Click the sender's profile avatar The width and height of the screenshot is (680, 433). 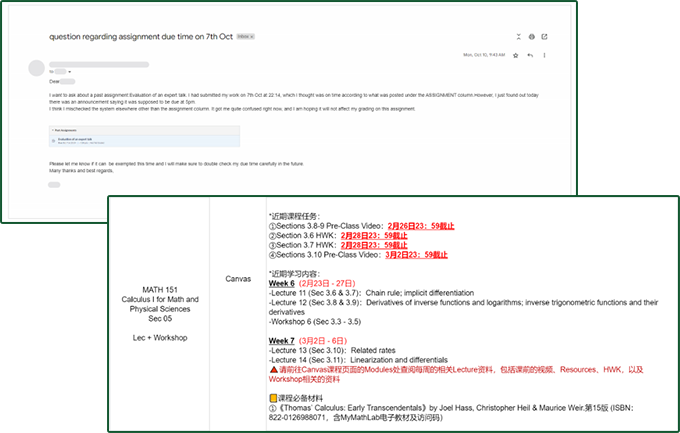[x=36, y=68]
